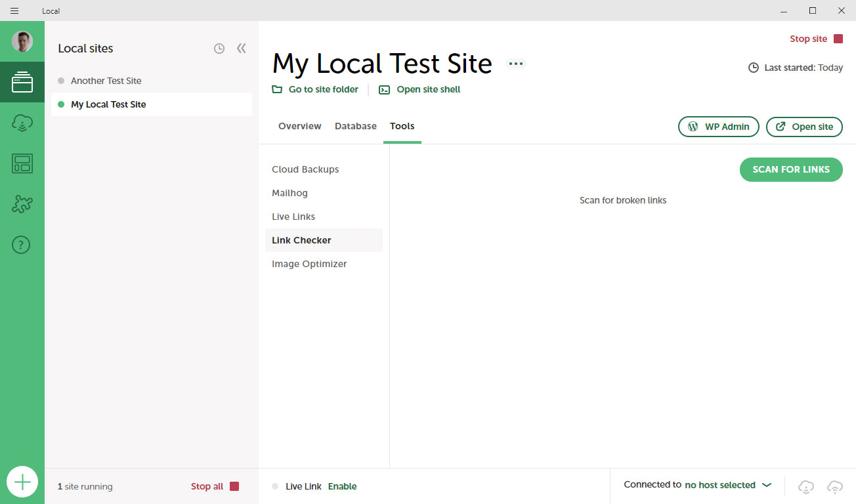Open Image Optimizer tool
The width and height of the screenshot is (856, 504).
[x=324, y=264]
